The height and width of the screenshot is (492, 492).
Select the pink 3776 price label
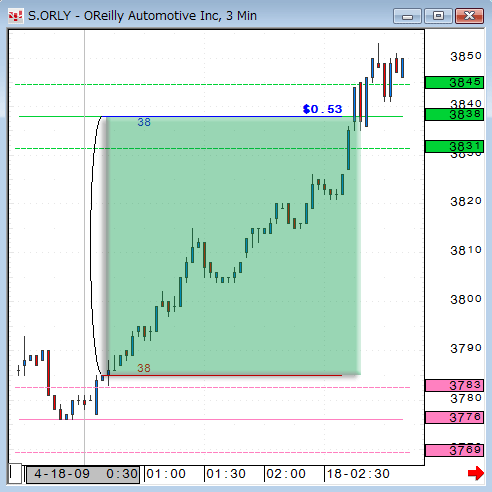[454, 417]
